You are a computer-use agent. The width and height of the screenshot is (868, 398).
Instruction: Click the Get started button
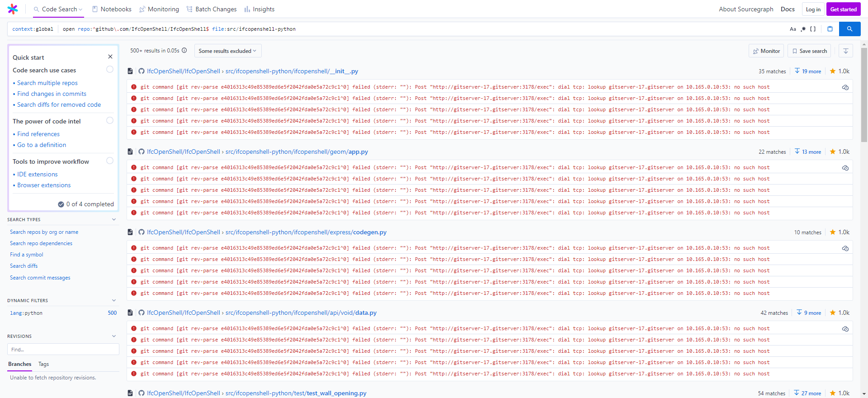843,9
